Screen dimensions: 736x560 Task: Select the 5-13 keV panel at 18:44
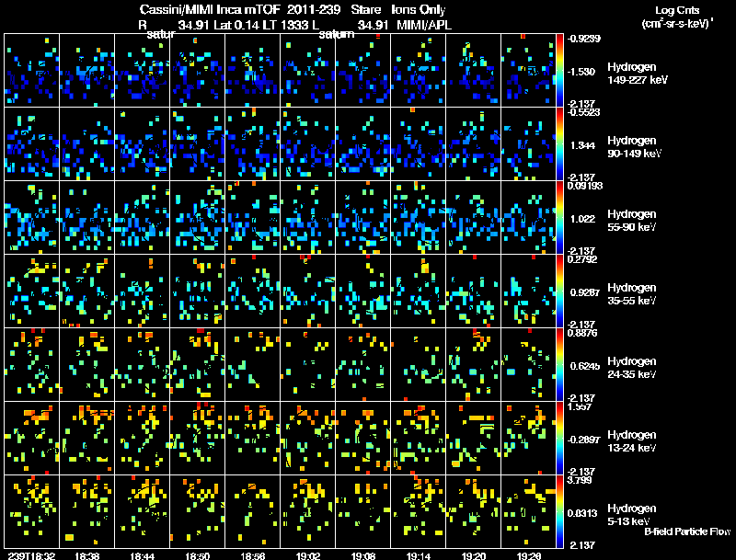(143, 511)
